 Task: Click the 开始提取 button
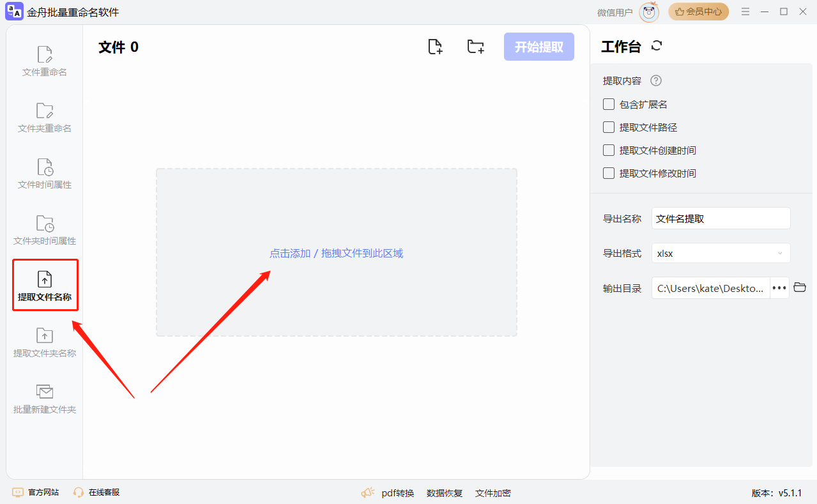click(x=539, y=47)
